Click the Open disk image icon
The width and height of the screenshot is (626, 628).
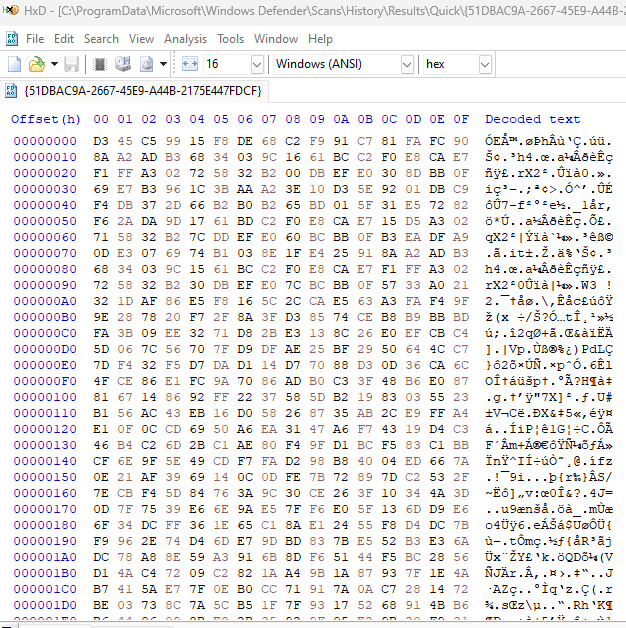pos(147,64)
